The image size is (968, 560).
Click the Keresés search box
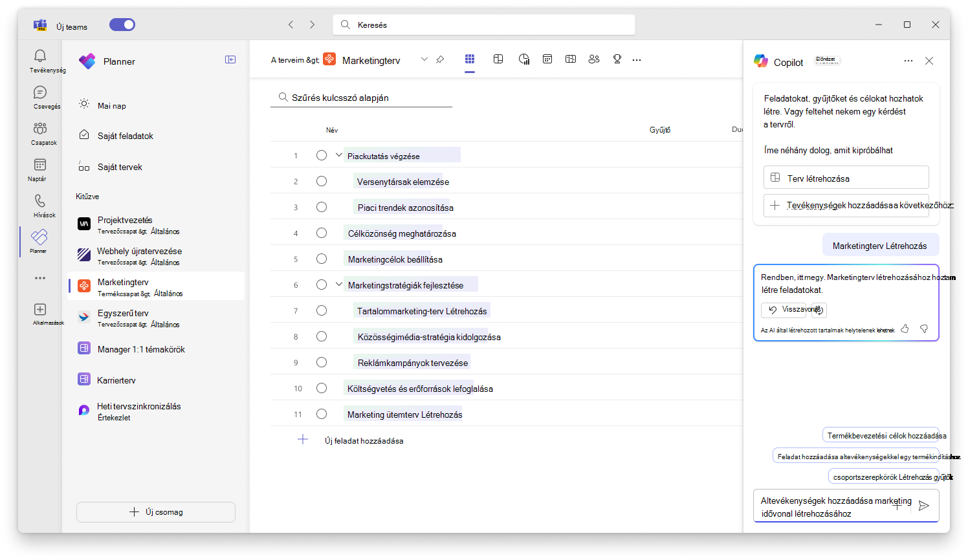coord(484,25)
